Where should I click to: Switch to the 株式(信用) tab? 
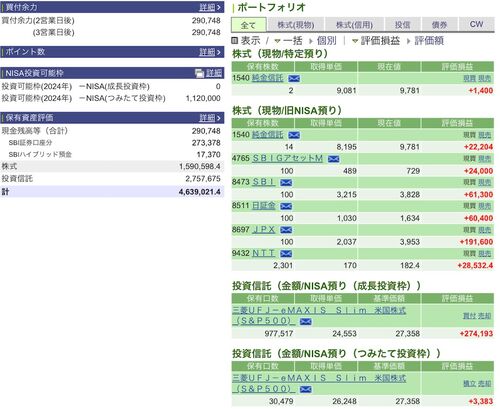pos(354,25)
